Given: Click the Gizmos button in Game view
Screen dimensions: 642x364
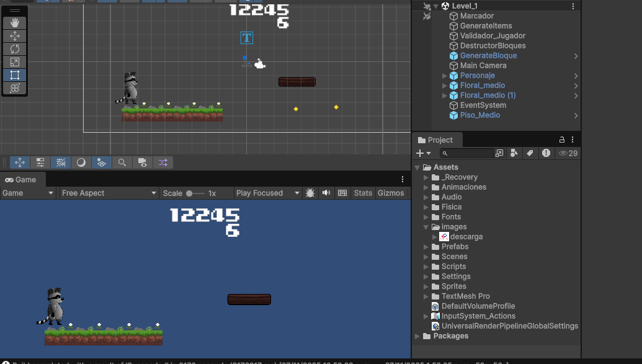Looking at the screenshot, I should pos(391,193).
